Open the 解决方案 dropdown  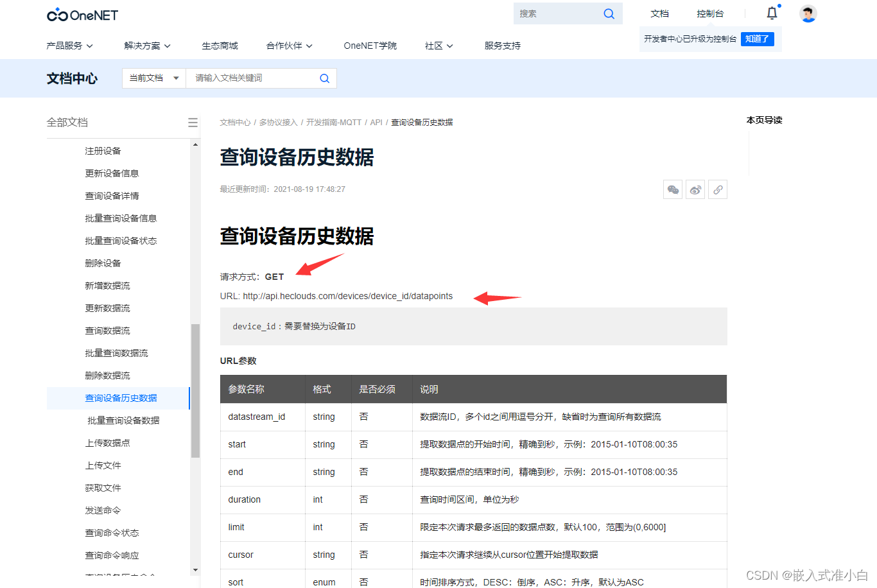click(147, 46)
